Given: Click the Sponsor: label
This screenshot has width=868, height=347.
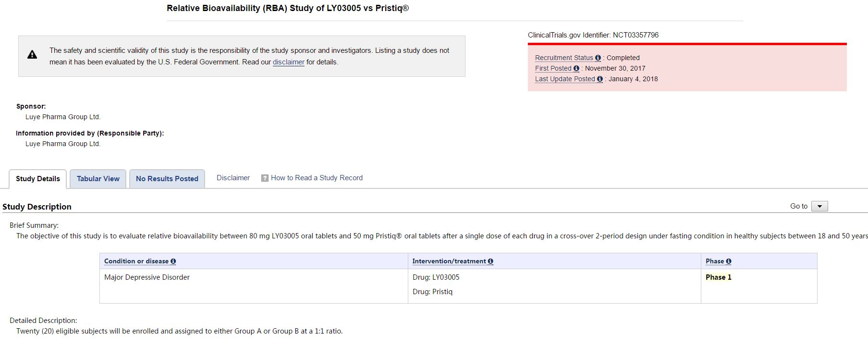Looking at the screenshot, I should [x=31, y=106].
